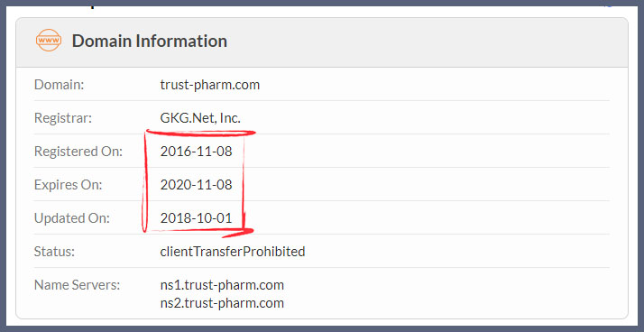Click the Expires On: label

pos(69,185)
